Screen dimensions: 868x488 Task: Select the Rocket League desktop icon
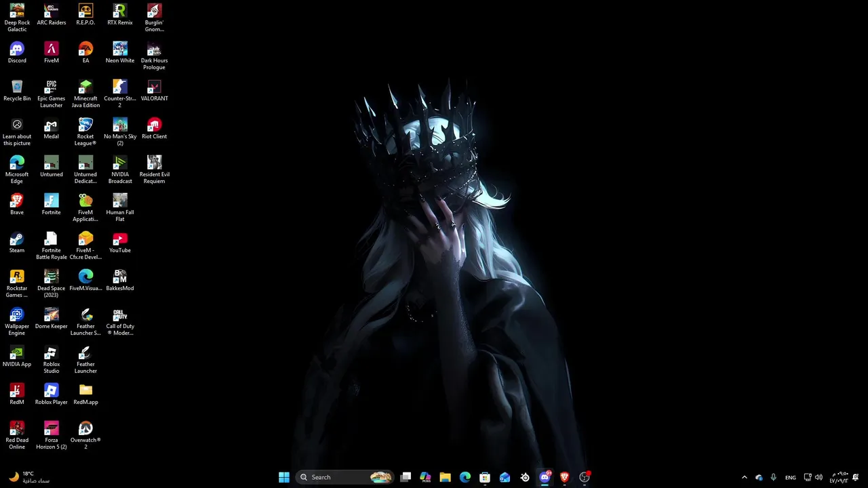click(85, 131)
